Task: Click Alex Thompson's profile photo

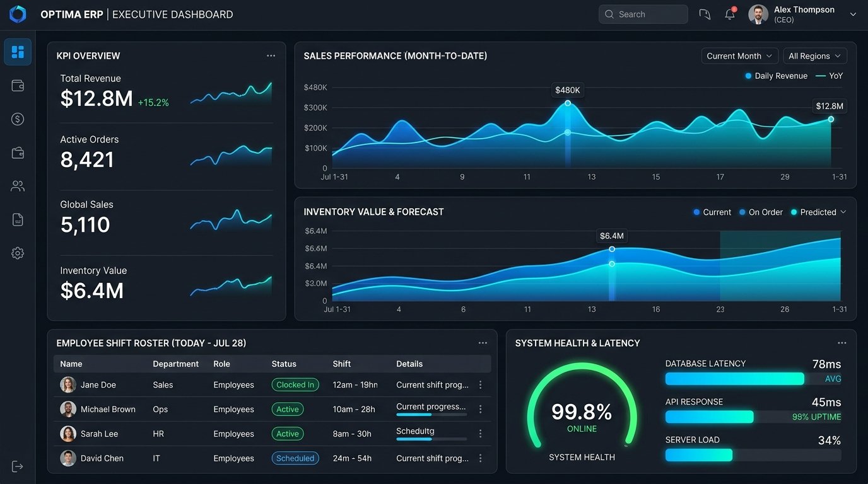Action: 758,14
